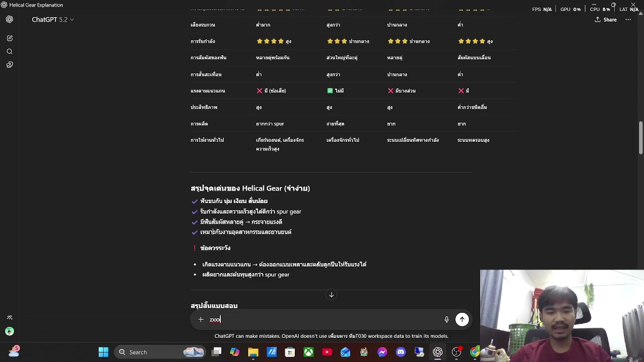Send the message with the arrow button

(462, 320)
